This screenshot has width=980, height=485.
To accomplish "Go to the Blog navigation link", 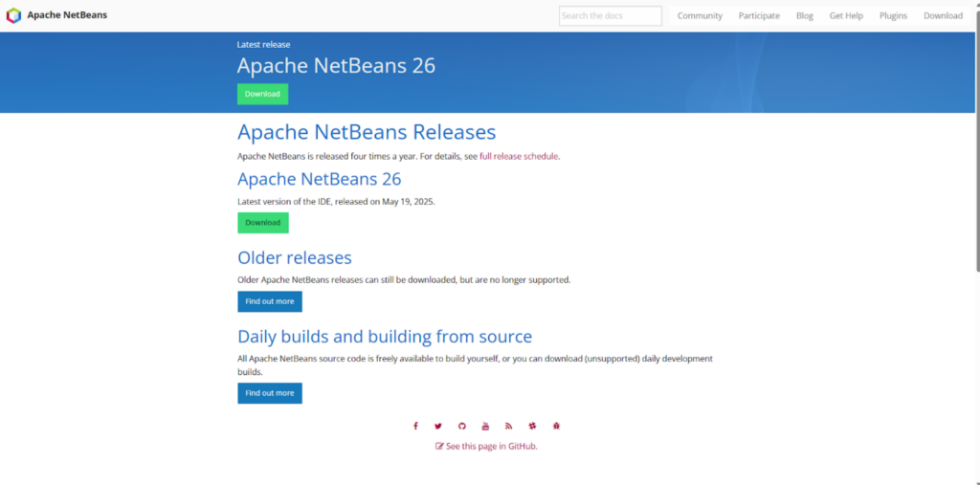I will pyautogui.click(x=804, y=15).
